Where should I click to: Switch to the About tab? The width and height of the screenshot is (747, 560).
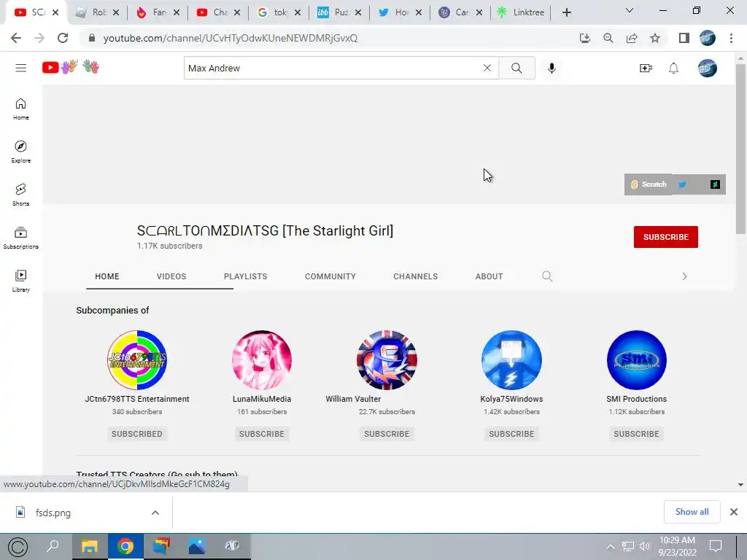tap(489, 276)
